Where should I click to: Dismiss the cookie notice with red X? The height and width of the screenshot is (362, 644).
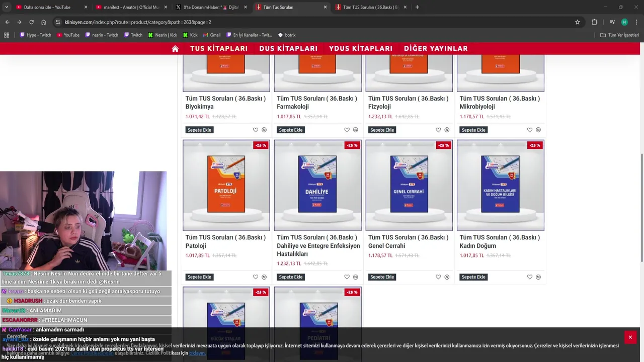(x=630, y=337)
